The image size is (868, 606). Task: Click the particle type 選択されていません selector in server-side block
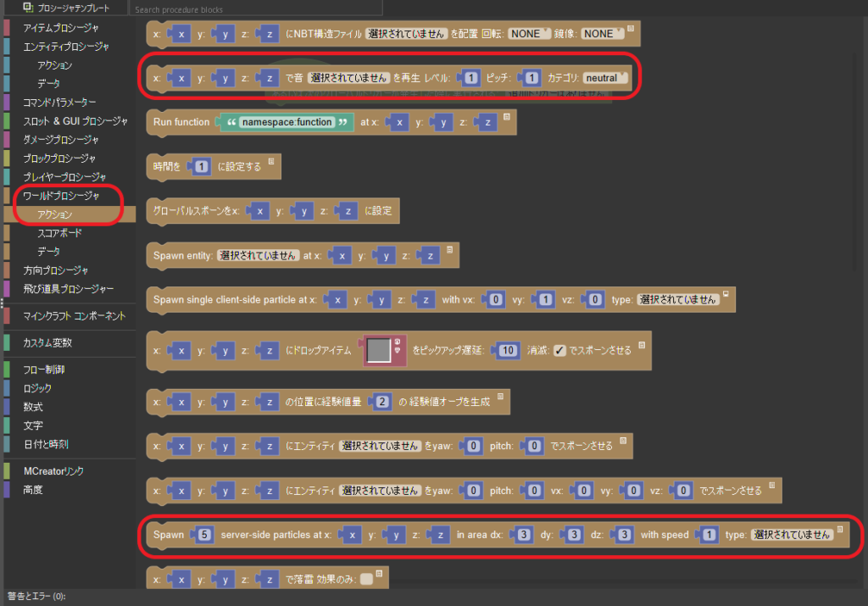[791, 535]
